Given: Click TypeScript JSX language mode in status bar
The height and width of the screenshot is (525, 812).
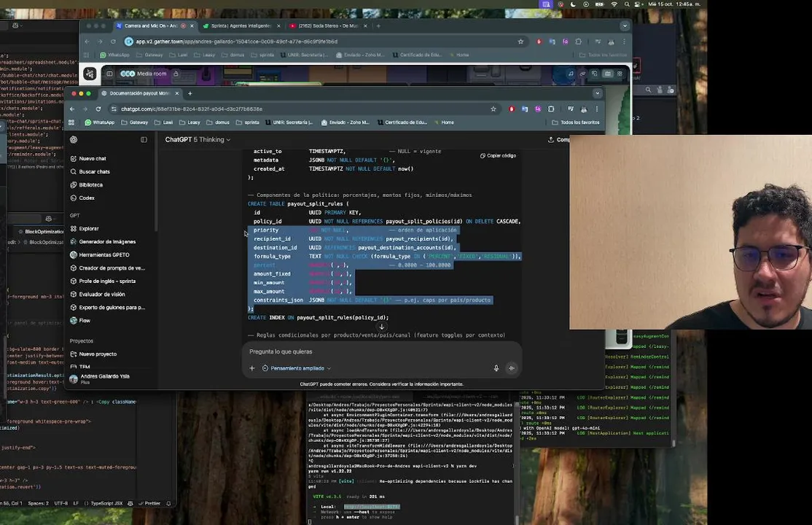Looking at the screenshot, I should [x=106, y=503].
